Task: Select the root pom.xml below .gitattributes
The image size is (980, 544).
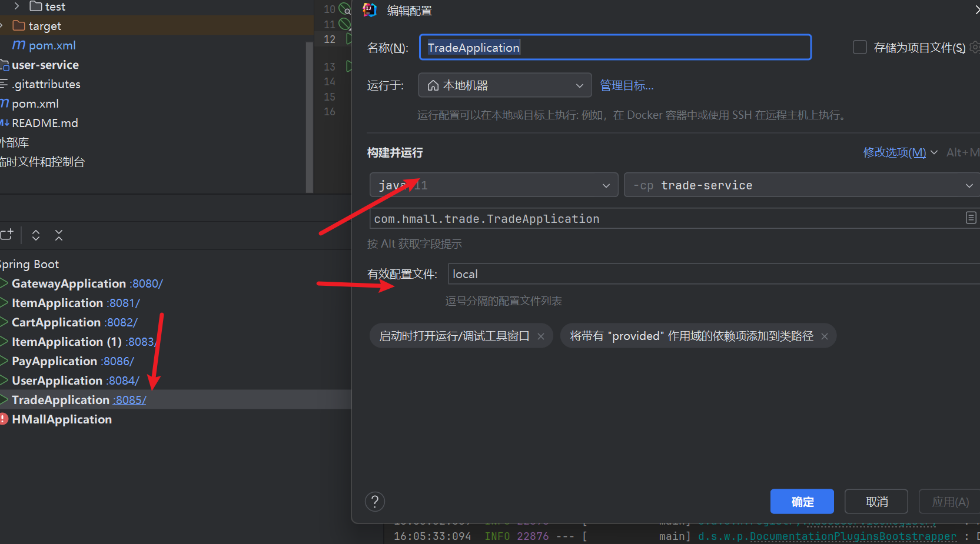Action: (x=35, y=104)
